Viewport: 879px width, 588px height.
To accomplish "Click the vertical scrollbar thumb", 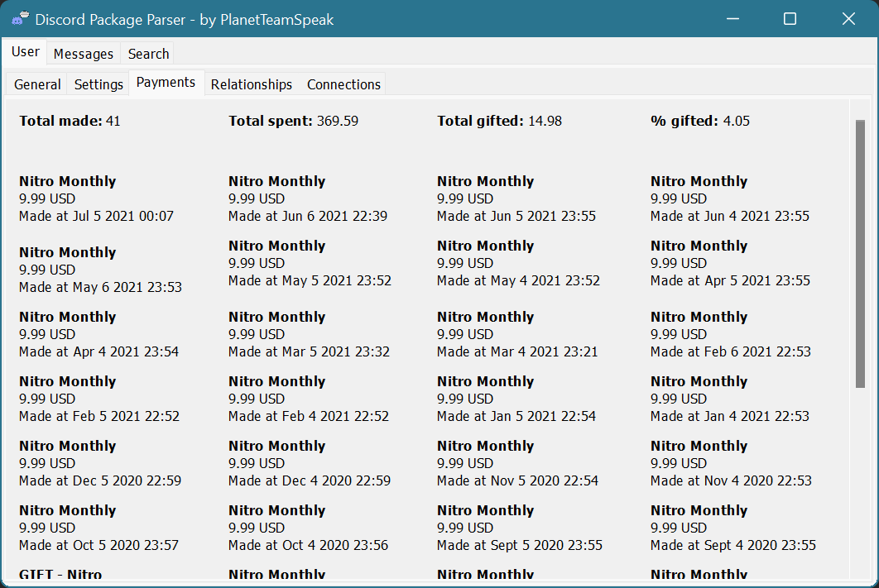I will (x=861, y=253).
